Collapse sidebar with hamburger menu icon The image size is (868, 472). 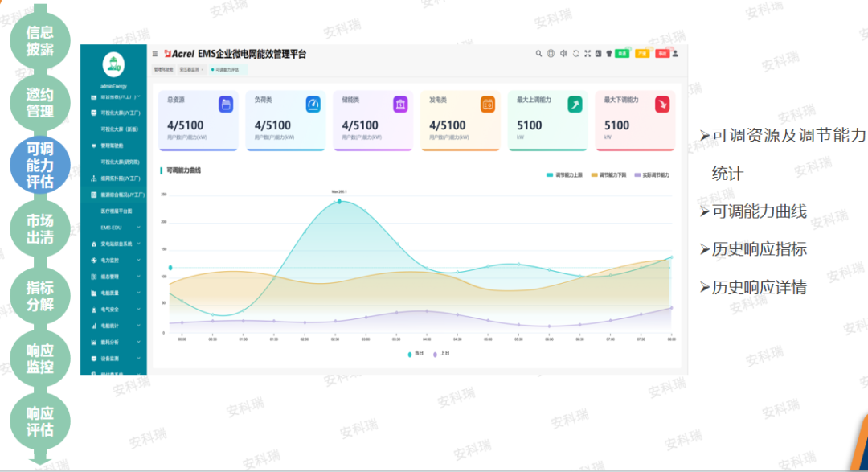[155, 55]
